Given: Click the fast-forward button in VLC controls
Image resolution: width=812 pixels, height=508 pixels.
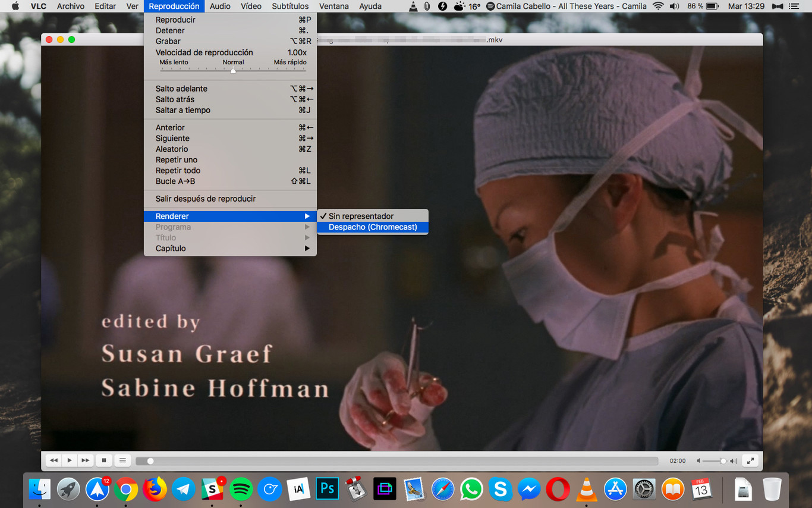Looking at the screenshot, I should pyautogui.click(x=86, y=460).
